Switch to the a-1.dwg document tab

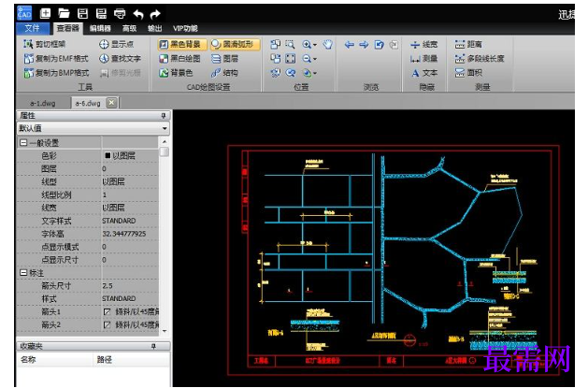[43, 103]
